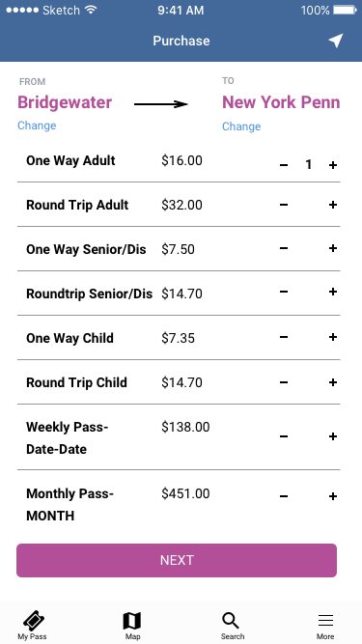Decrease One Way Adult ticket quantity
Screen dimensions: 362x644
point(284,165)
